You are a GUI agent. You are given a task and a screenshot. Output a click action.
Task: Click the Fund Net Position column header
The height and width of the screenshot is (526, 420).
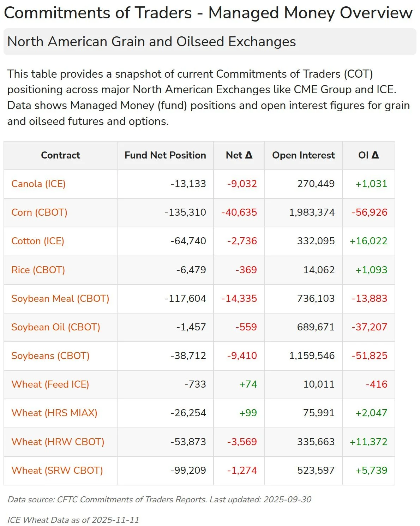pos(165,155)
